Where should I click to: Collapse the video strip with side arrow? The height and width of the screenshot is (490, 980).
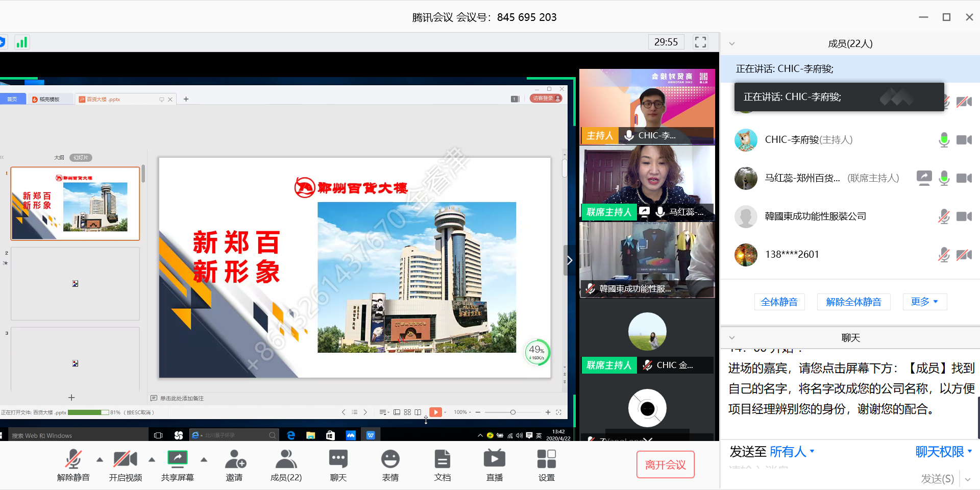pos(570,260)
